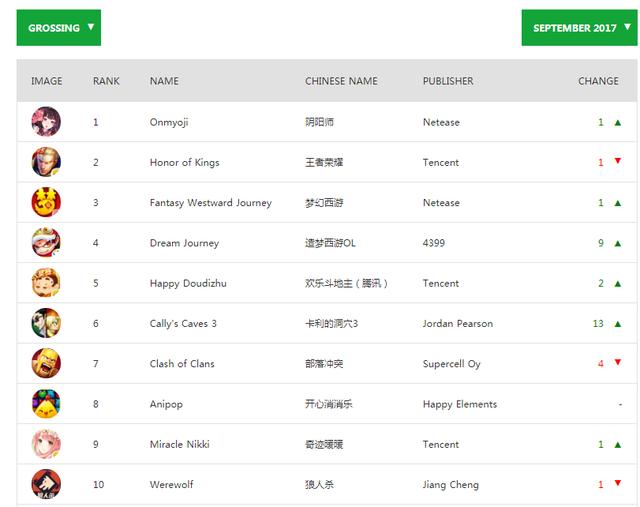Click the 4399 publisher cell

433,243
